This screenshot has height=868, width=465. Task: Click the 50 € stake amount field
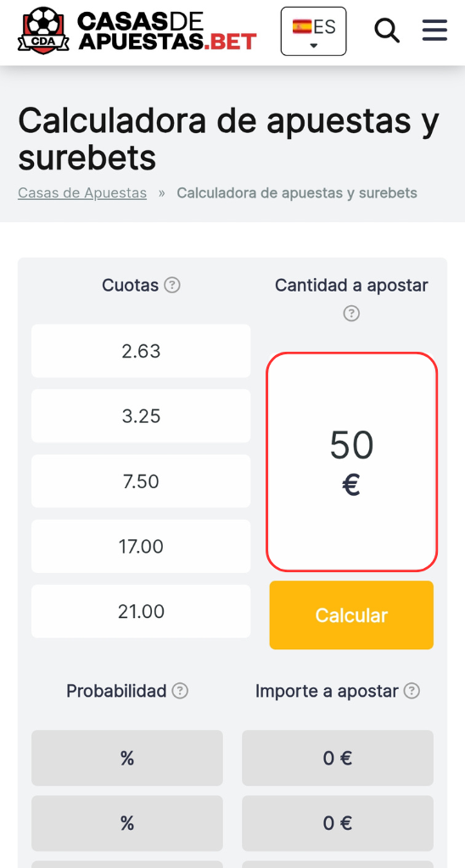tap(351, 462)
